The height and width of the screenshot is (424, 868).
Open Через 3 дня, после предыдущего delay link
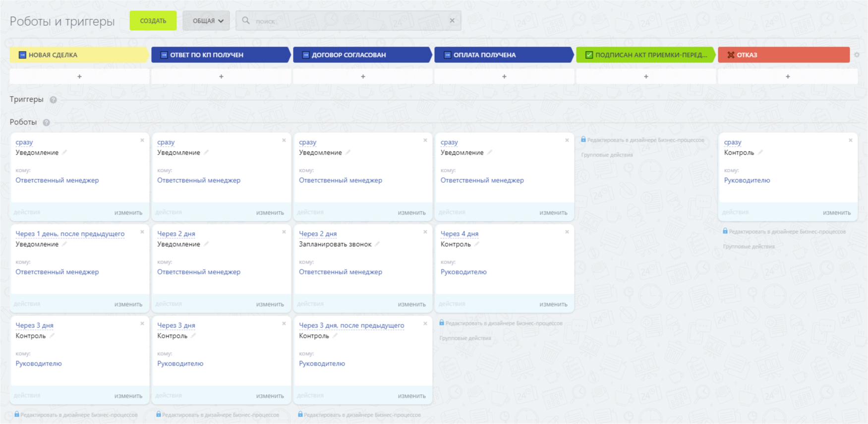pyautogui.click(x=351, y=325)
